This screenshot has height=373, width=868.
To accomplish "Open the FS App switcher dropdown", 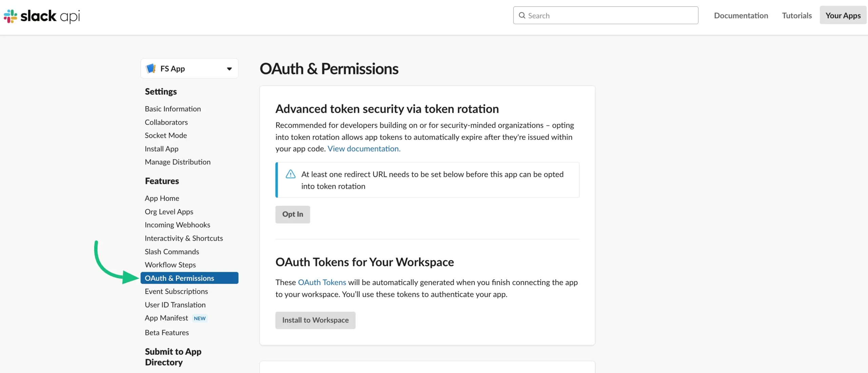I will (189, 68).
